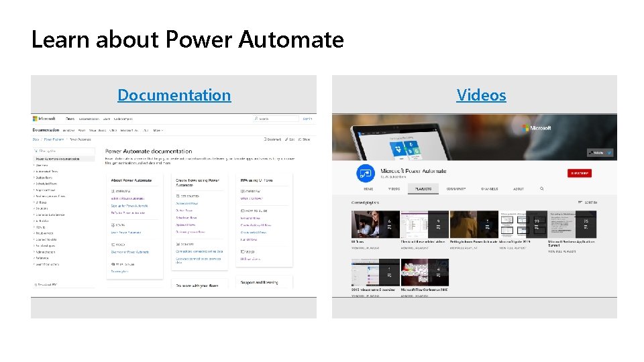Expand Scheduled flows in the docs sidebar
The height and width of the screenshot is (362, 644).
[46, 184]
